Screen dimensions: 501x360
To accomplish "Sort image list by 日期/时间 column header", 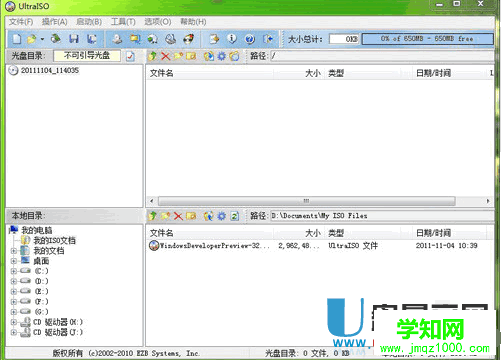I will click(x=450, y=73).
